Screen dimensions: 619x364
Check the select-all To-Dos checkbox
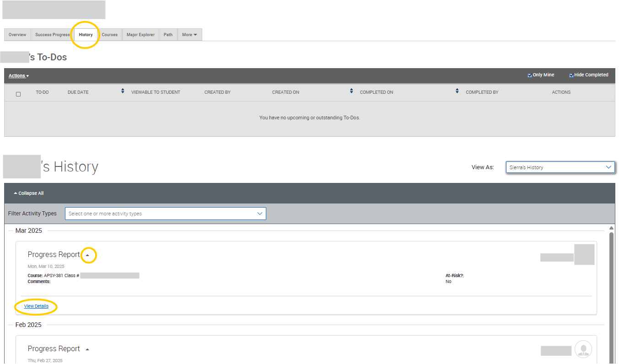tap(18, 94)
